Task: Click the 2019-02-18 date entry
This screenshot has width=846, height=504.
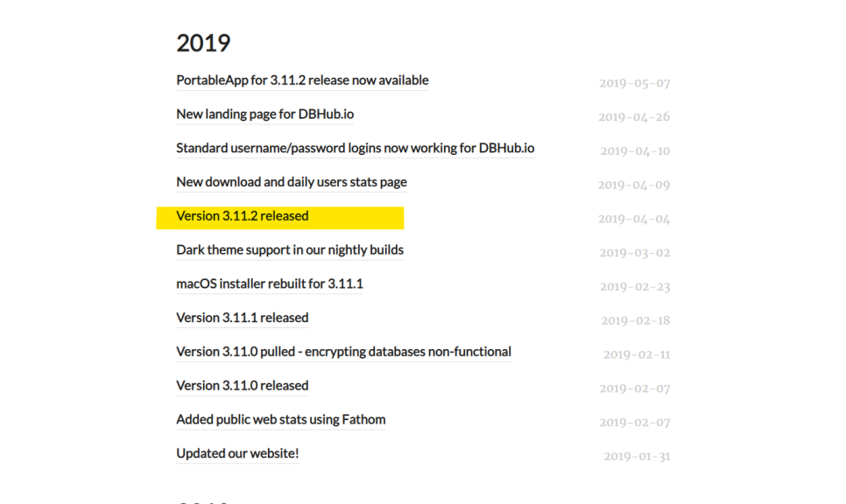Action: 635,321
